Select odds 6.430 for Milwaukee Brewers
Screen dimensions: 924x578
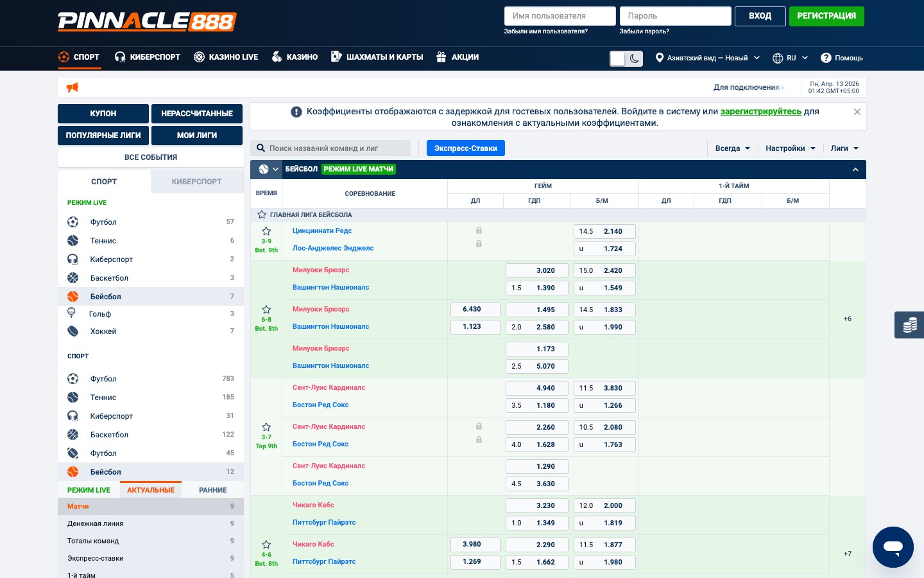click(475, 310)
